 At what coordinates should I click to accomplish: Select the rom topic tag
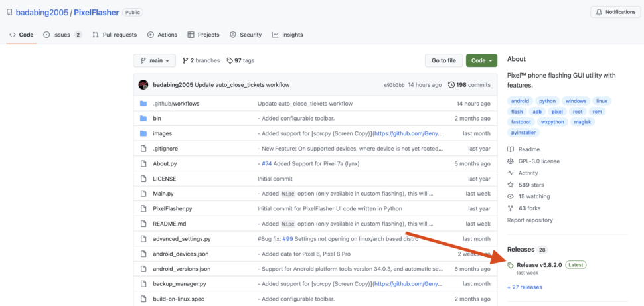598,112
